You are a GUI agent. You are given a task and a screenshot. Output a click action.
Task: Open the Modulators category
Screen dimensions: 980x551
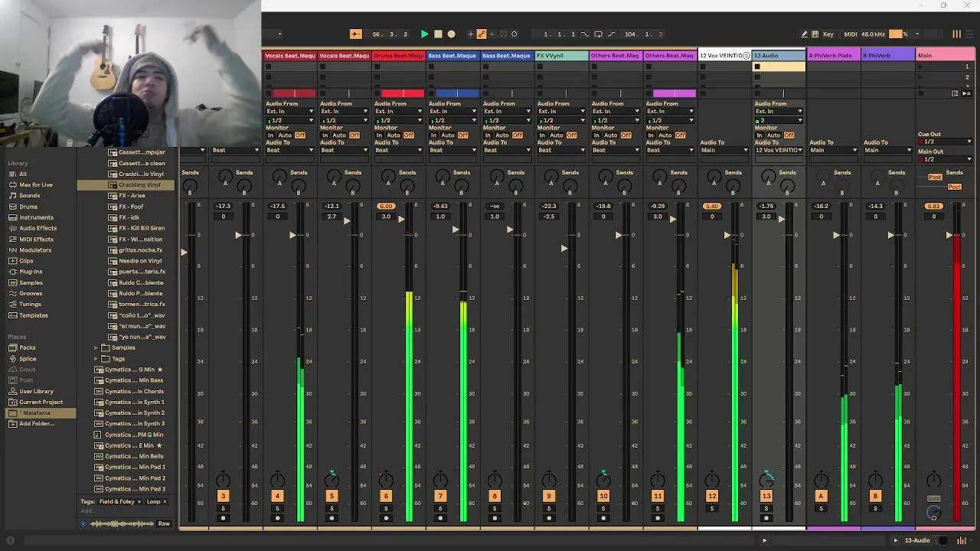pos(35,250)
